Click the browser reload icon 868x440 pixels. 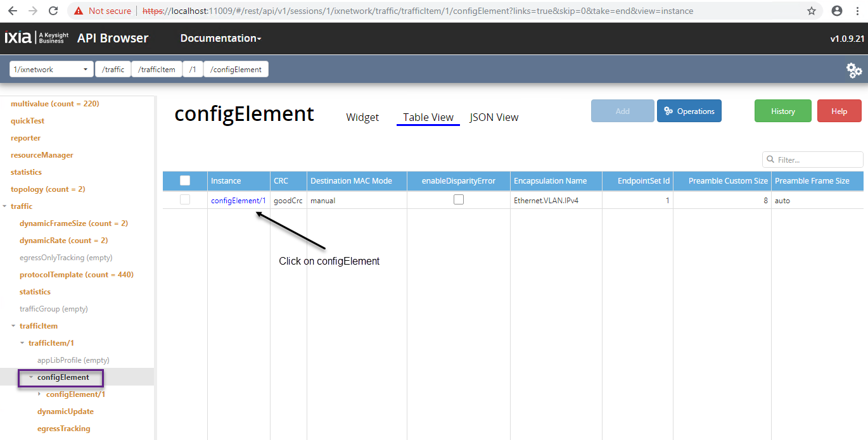(53, 11)
